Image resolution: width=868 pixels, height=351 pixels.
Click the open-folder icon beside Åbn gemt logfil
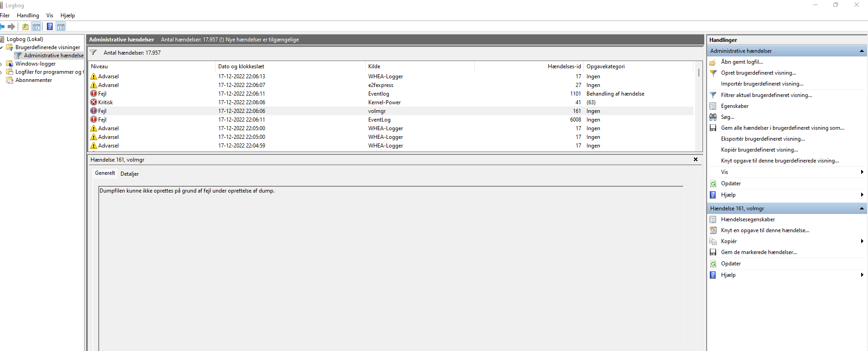coord(713,62)
